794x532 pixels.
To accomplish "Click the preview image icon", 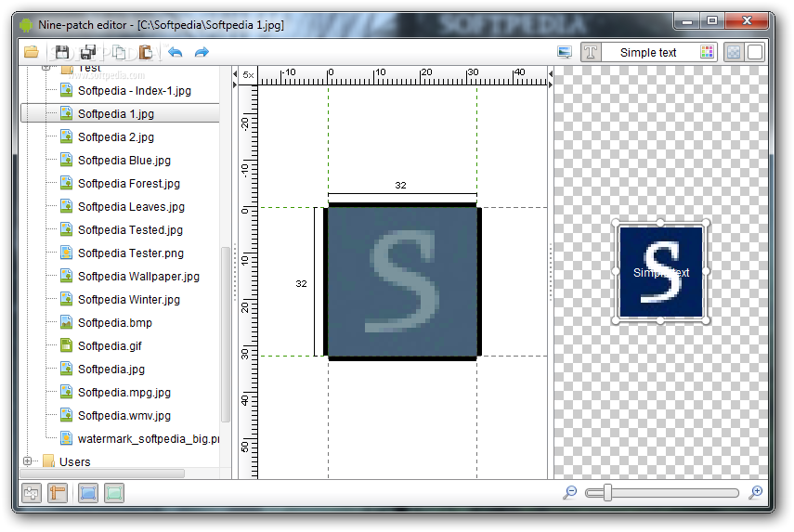I will pyautogui.click(x=564, y=52).
